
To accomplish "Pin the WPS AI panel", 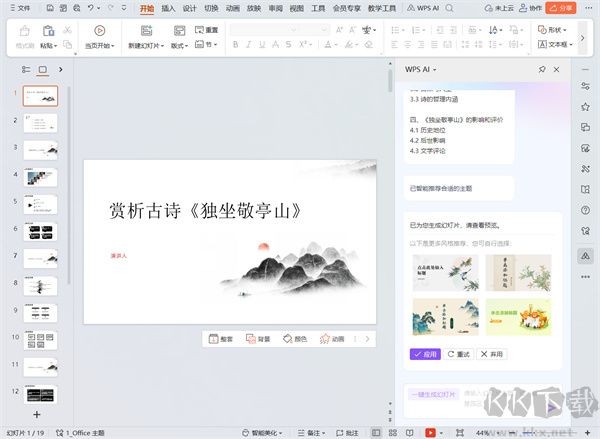I will pos(541,69).
